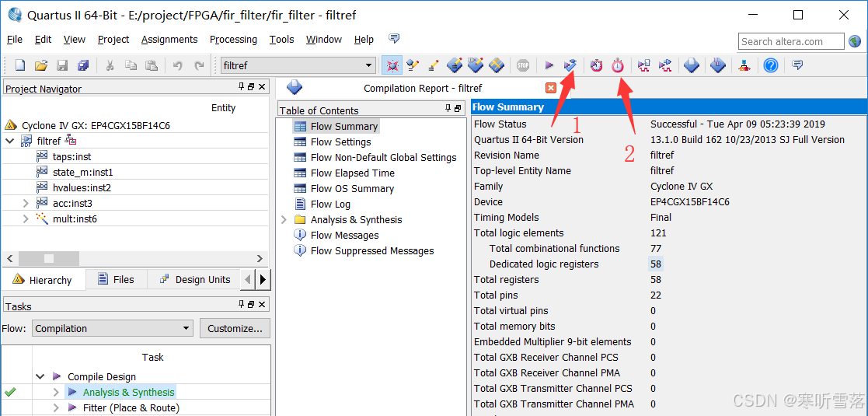Screen dimensions: 868x416
Task: Collapse the Compile Design task
Action: tap(40, 376)
